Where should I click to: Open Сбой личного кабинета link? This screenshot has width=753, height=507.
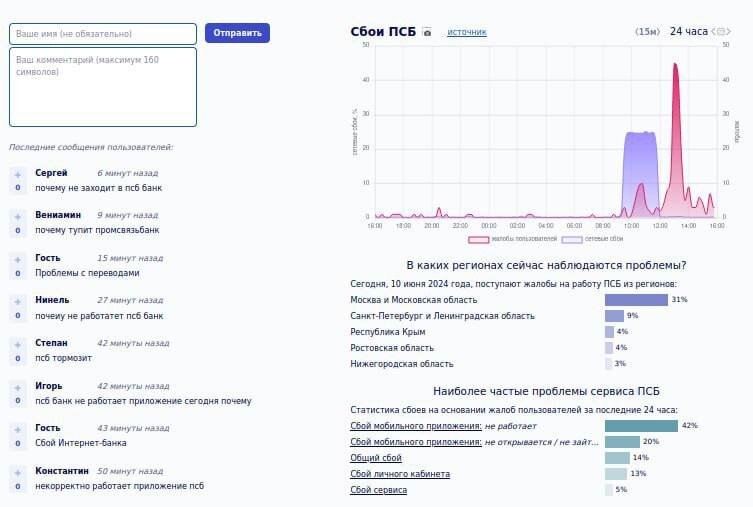coord(400,474)
